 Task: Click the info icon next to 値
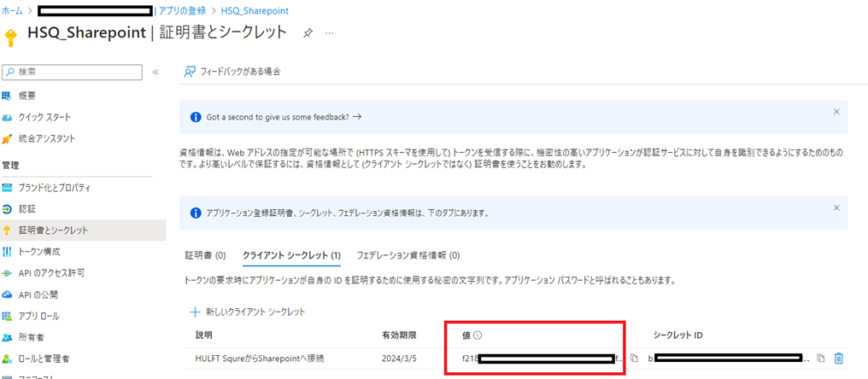(x=478, y=335)
